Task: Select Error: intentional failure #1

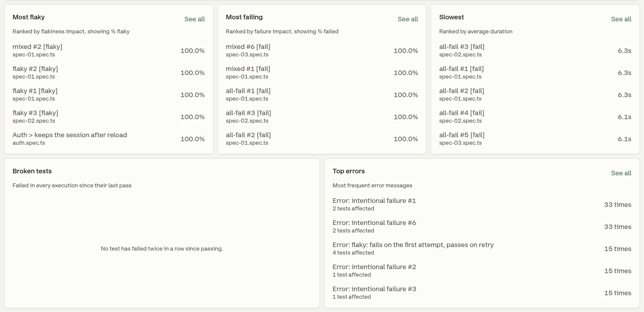Action: click(482, 204)
